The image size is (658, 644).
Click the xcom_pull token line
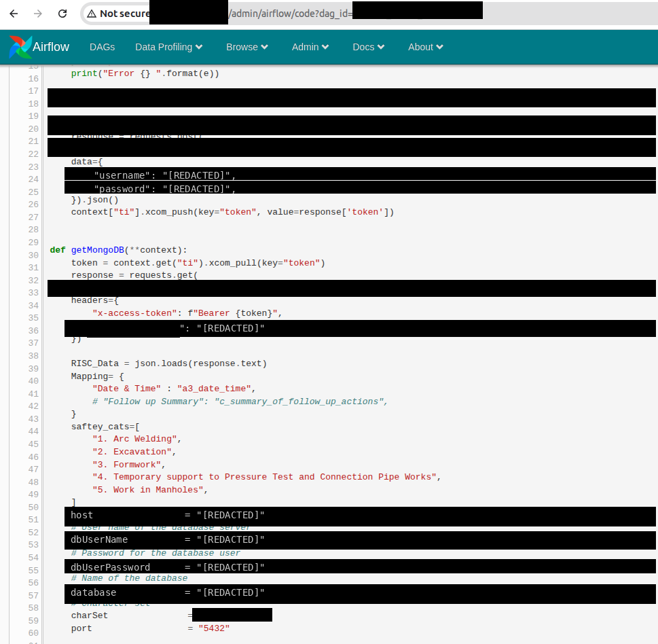point(198,263)
